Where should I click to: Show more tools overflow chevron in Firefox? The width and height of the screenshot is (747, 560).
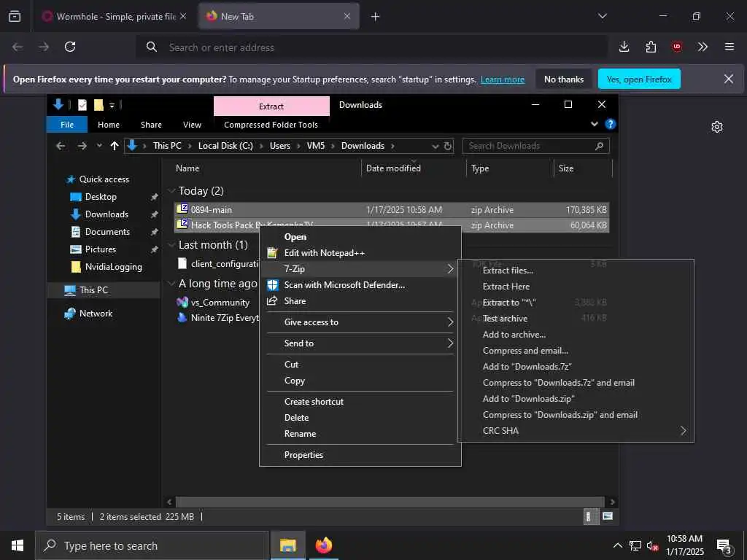tap(703, 47)
